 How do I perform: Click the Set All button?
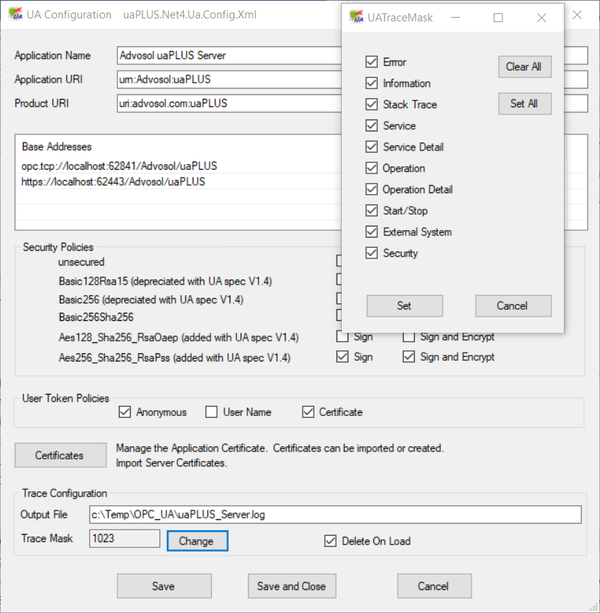[x=525, y=104]
